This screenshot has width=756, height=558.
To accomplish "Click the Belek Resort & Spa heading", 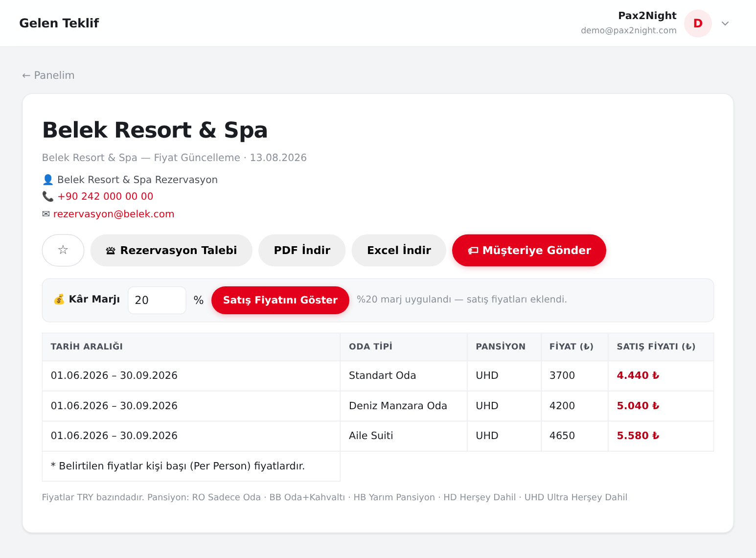I will click(x=155, y=130).
